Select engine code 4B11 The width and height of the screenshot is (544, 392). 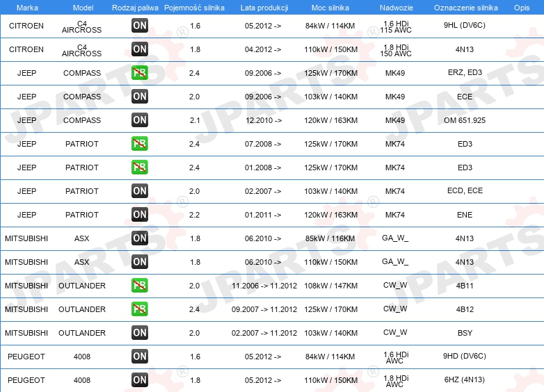click(465, 286)
